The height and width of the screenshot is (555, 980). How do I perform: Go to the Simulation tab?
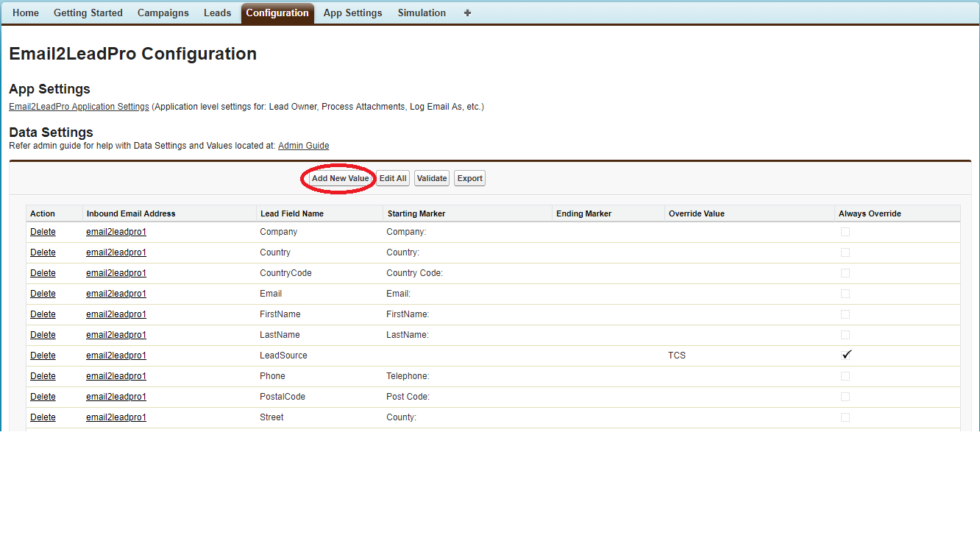(x=422, y=13)
